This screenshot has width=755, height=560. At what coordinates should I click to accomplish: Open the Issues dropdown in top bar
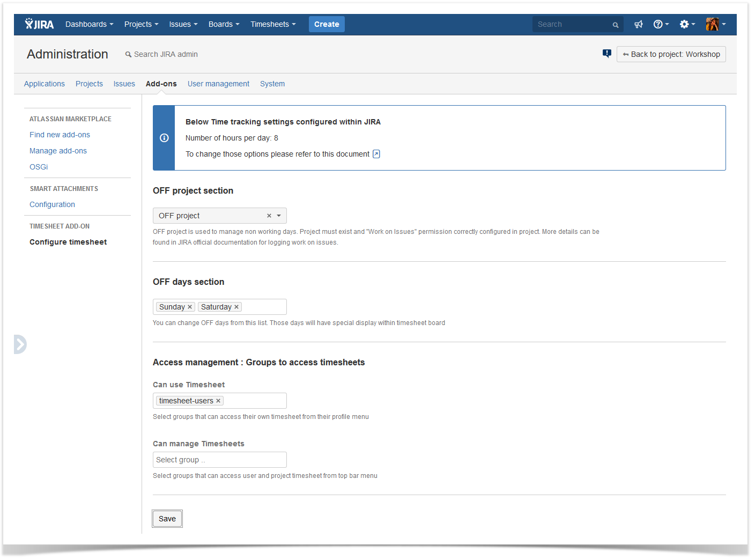point(183,24)
